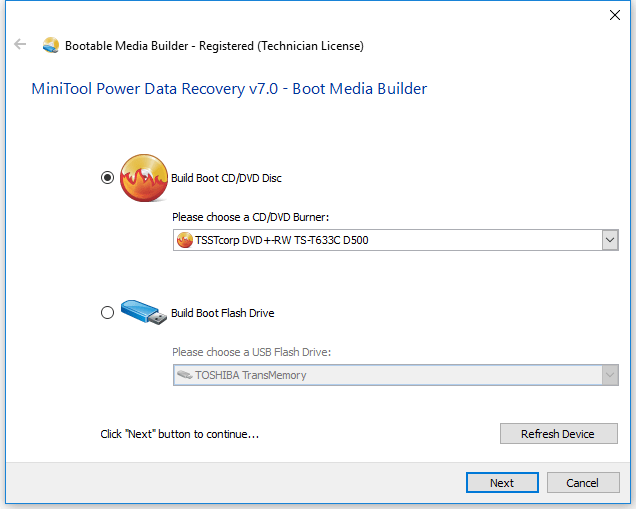Cancel the boot media builder
Viewport: 636px width, 509px height.
pyautogui.click(x=583, y=483)
